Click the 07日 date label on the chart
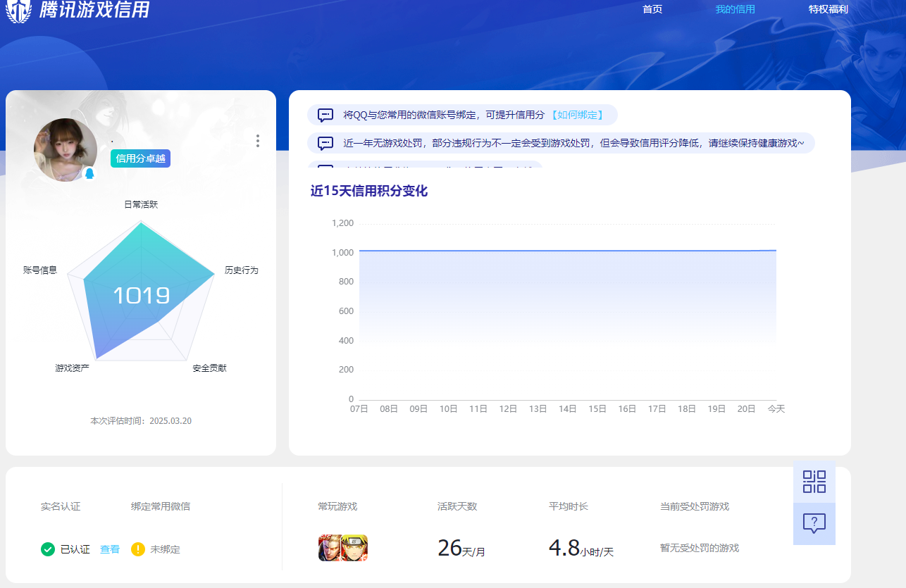 tap(359, 409)
